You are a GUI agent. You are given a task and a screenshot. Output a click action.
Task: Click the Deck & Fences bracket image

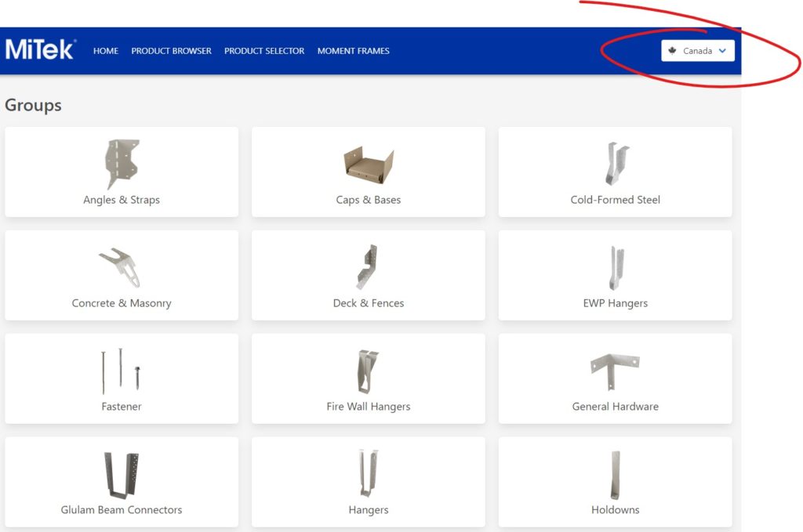coord(368,266)
